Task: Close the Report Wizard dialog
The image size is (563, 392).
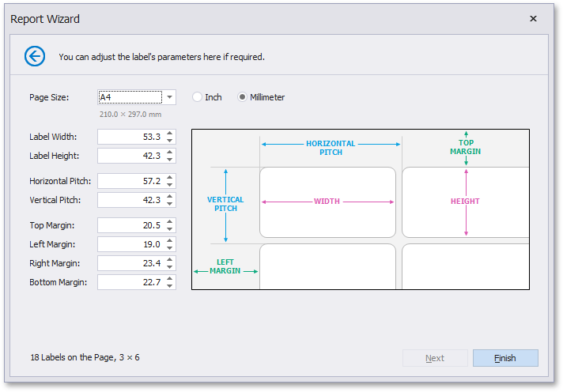Action: [533, 18]
